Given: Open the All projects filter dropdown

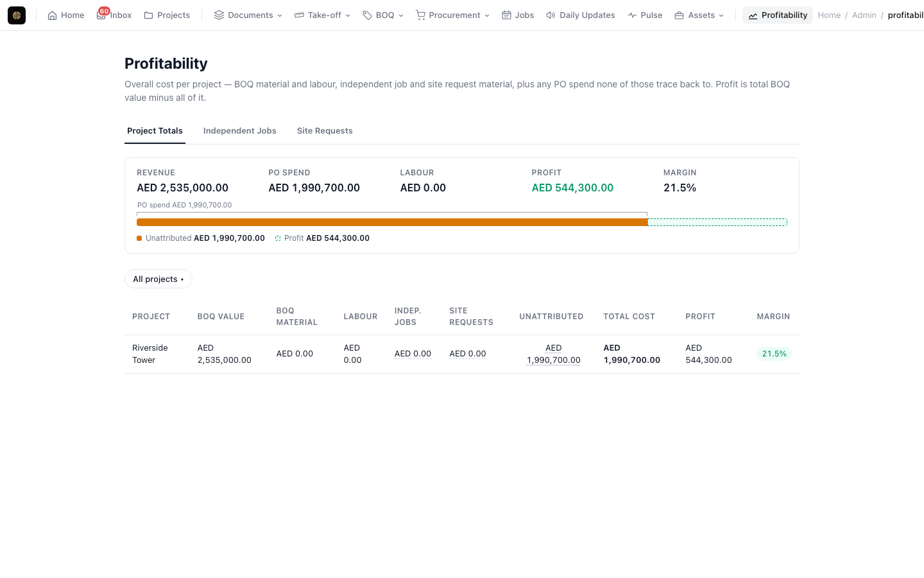Looking at the screenshot, I should click(158, 279).
